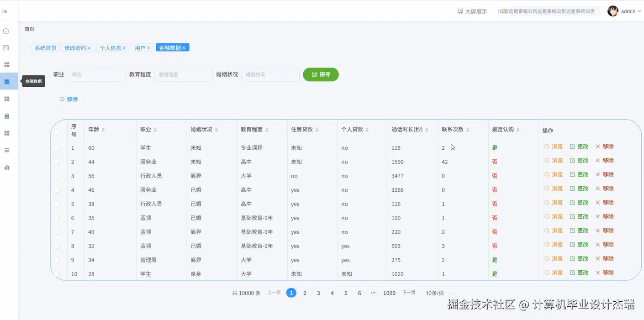The image size is (644, 320).
Task: Click 移除 delete for row 1
Action: [x=605, y=147]
